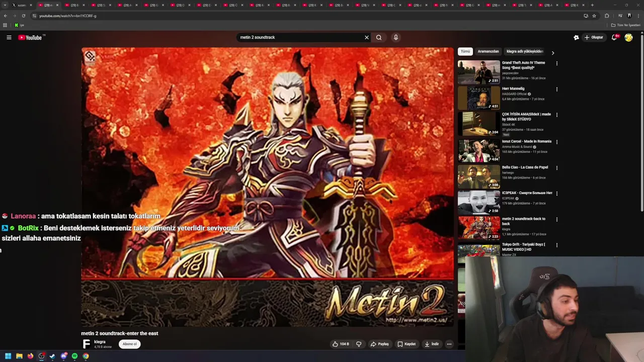Open the Grand Theft Auto IV Theme thumbnail
Viewport: 644px width, 362px height.
click(479, 72)
